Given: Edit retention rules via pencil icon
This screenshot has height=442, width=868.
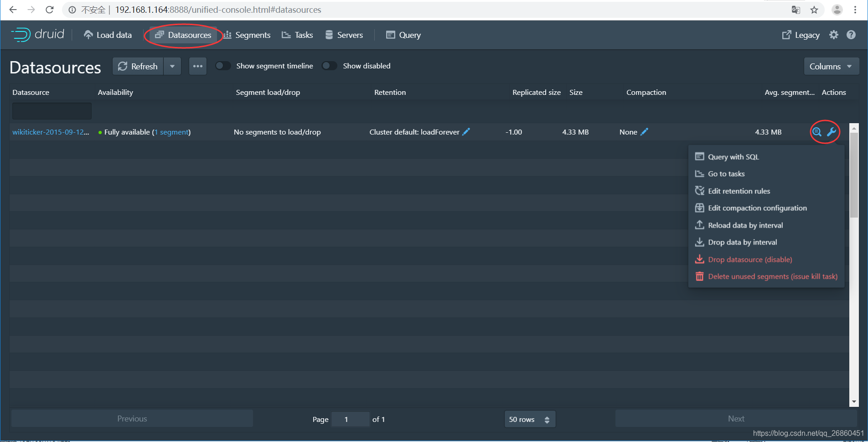Looking at the screenshot, I should click(x=466, y=132).
